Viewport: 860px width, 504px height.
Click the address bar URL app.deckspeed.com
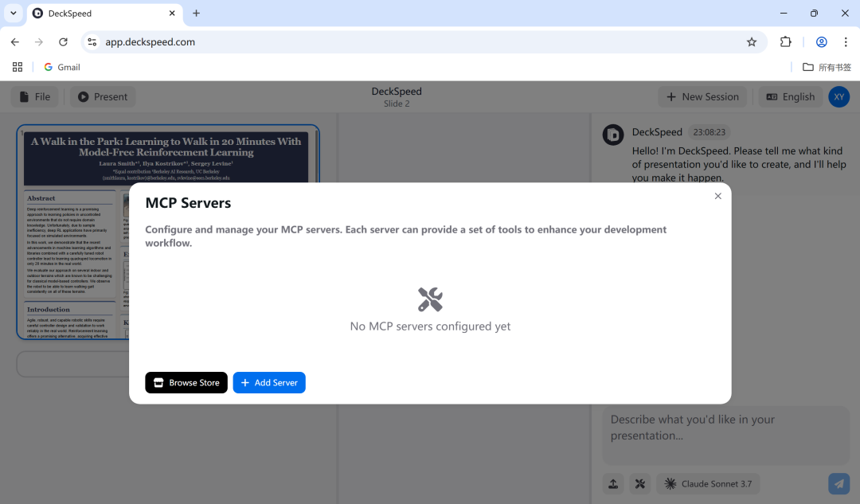pyautogui.click(x=150, y=42)
